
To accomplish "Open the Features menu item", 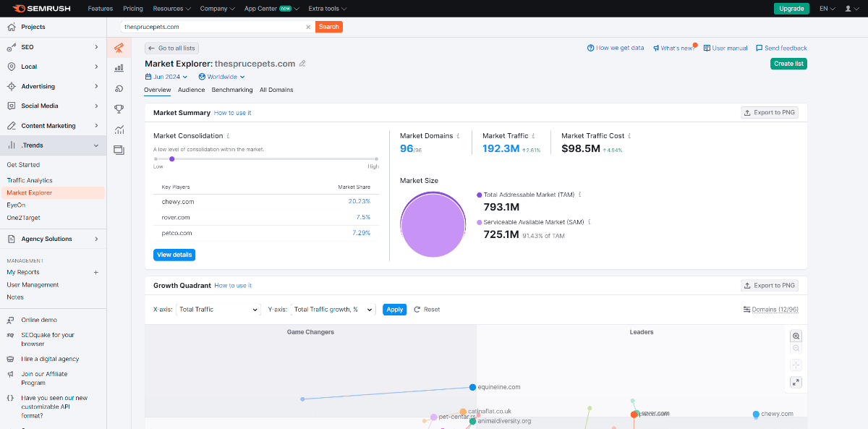I will 101,9.
